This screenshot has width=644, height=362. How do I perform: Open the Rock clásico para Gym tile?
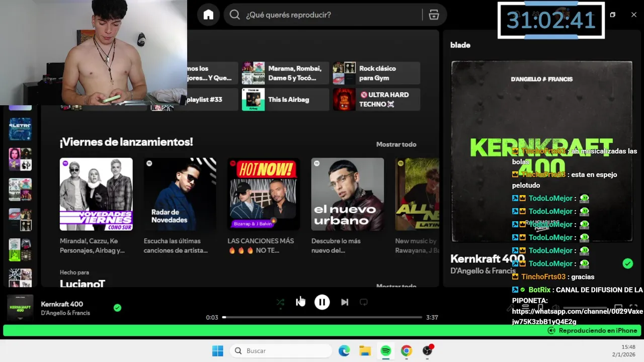tap(376, 73)
